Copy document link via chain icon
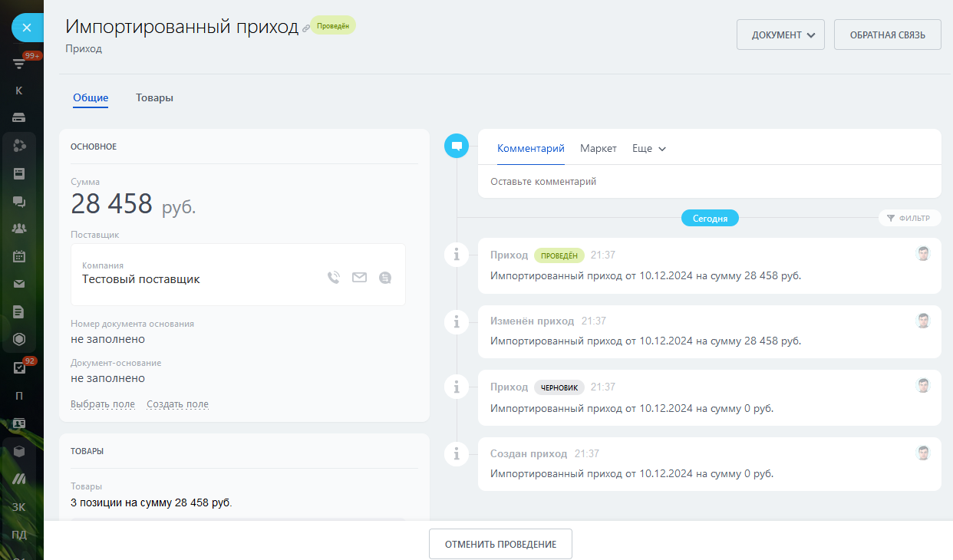The width and height of the screenshot is (953, 560). (306, 28)
